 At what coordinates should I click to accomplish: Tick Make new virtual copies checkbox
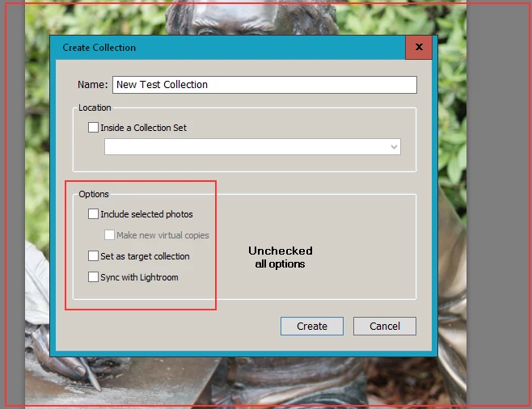pos(109,234)
